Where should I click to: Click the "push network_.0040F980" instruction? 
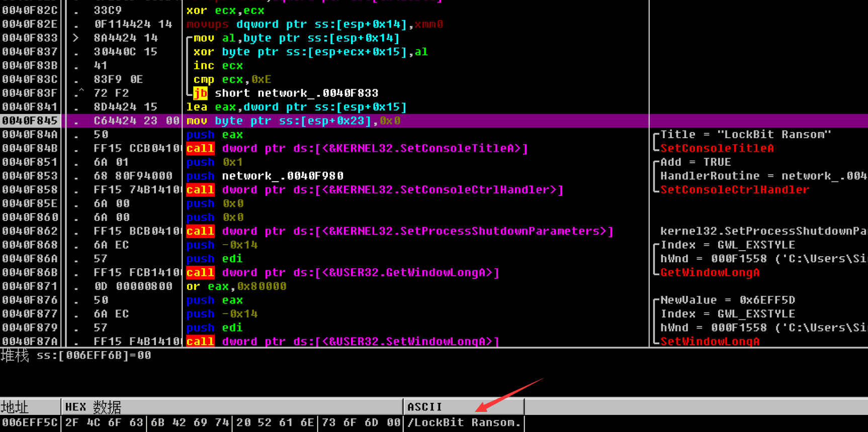tap(265, 176)
